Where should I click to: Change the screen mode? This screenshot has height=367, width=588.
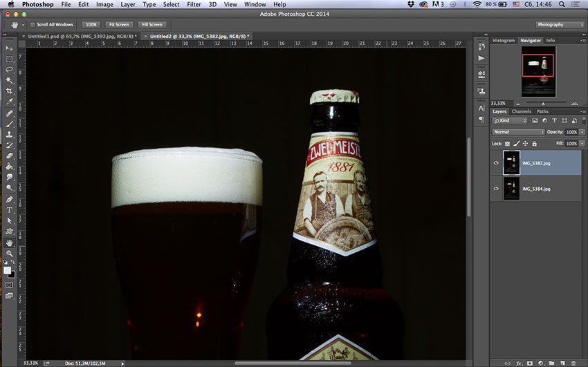coord(10,296)
